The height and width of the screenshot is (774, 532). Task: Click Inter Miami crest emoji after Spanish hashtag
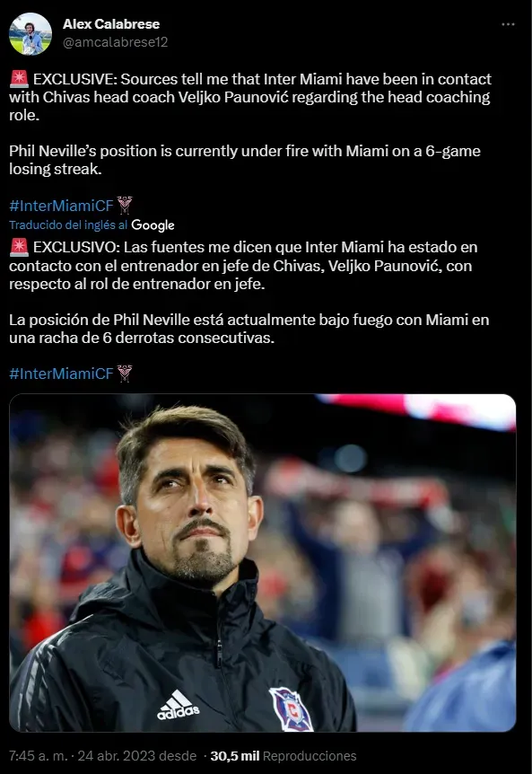tap(124, 374)
